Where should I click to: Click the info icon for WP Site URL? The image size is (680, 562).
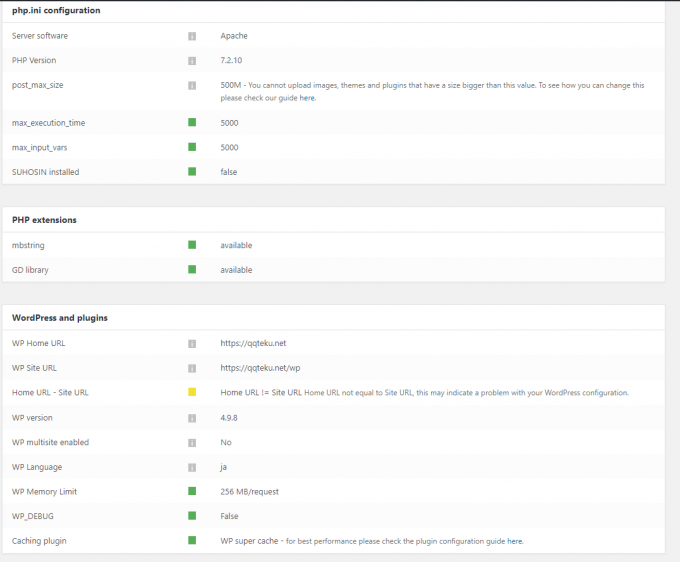pyautogui.click(x=192, y=369)
